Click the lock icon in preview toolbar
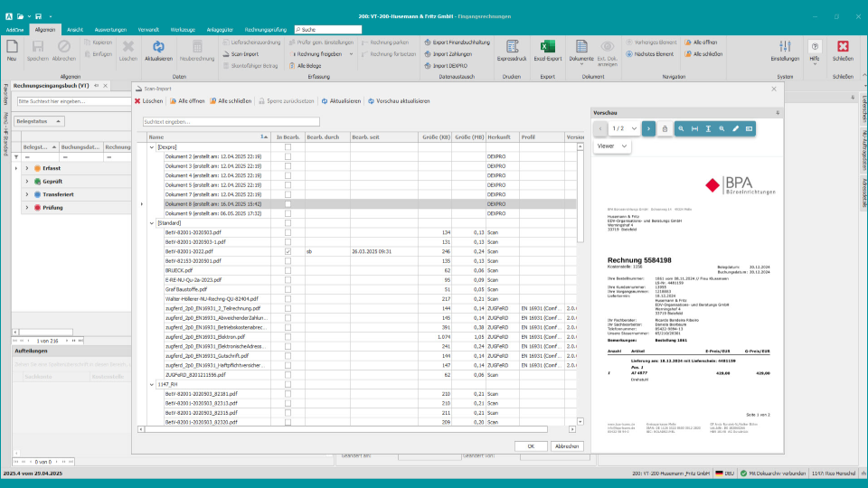 [665, 129]
